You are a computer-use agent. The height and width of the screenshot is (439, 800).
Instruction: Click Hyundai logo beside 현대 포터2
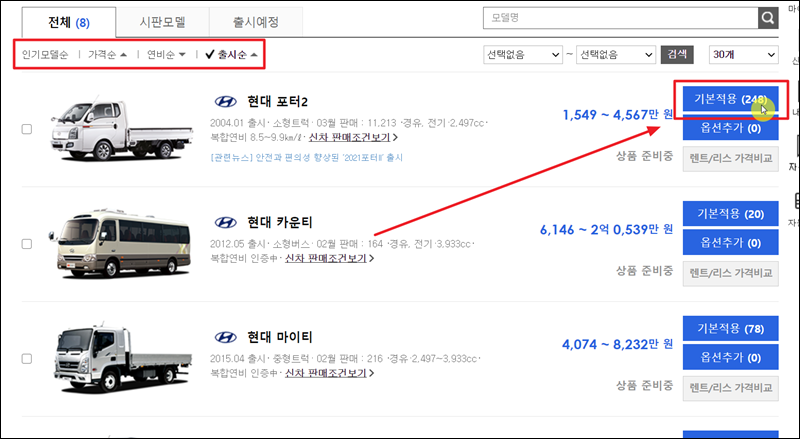click(x=225, y=102)
